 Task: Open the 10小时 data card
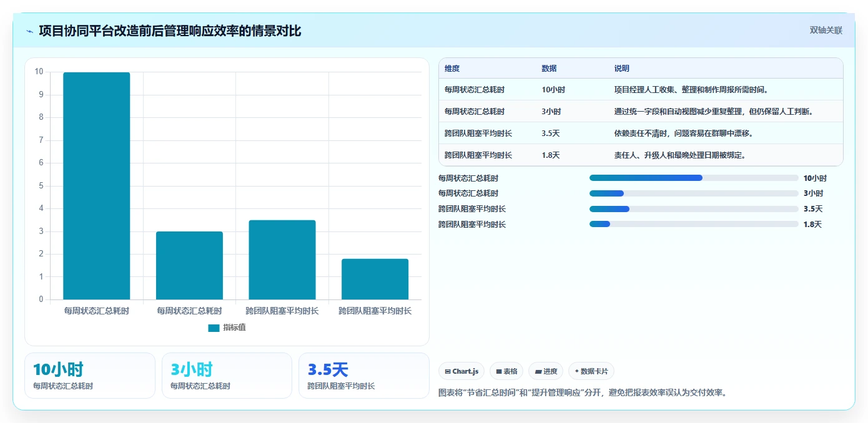[90, 376]
